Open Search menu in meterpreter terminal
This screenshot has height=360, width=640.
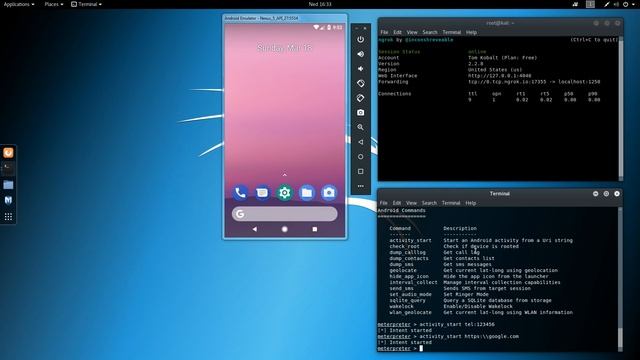(x=429, y=203)
